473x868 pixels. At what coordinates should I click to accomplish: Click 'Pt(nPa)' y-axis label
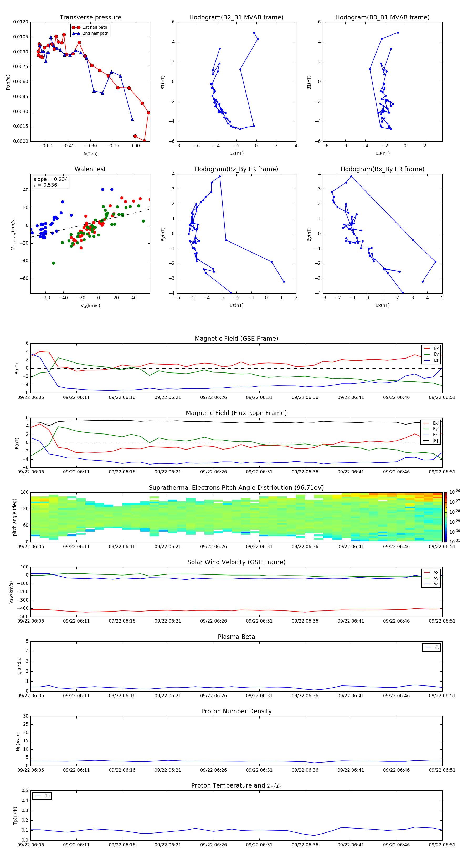pyautogui.click(x=8, y=82)
